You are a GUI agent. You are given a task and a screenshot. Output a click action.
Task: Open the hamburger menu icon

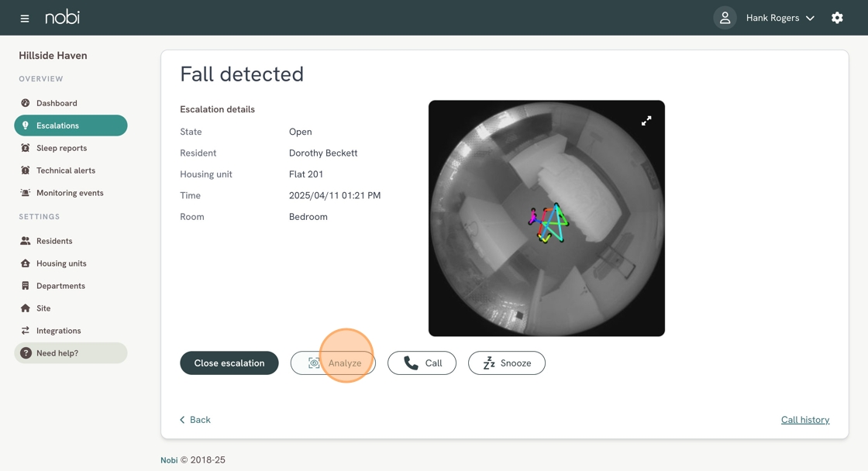click(25, 18)
